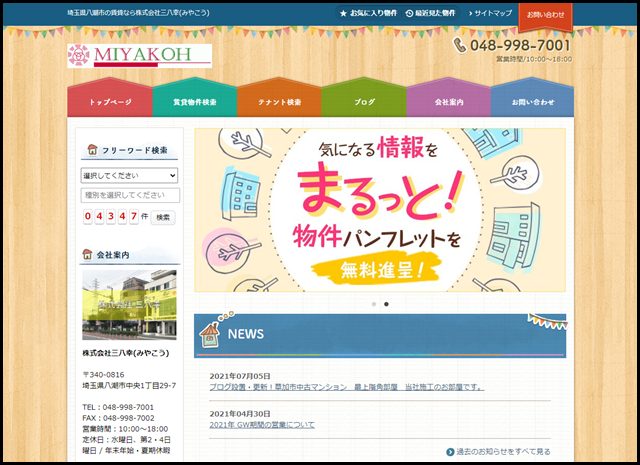Open the 賃貸物件検索 tab
This screenshot has height=465, width=640.
click(x=195, y=98)
